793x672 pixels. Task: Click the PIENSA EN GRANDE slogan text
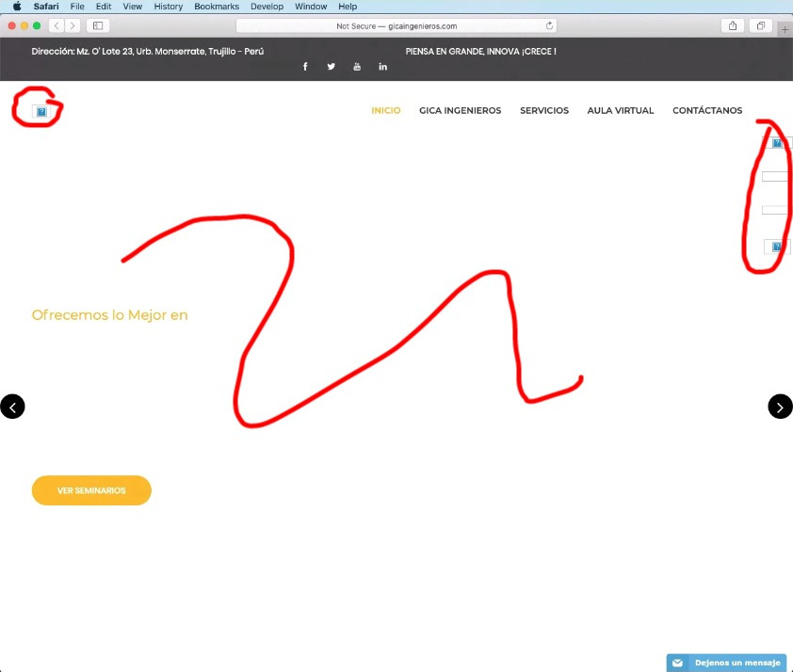(481, 52)
